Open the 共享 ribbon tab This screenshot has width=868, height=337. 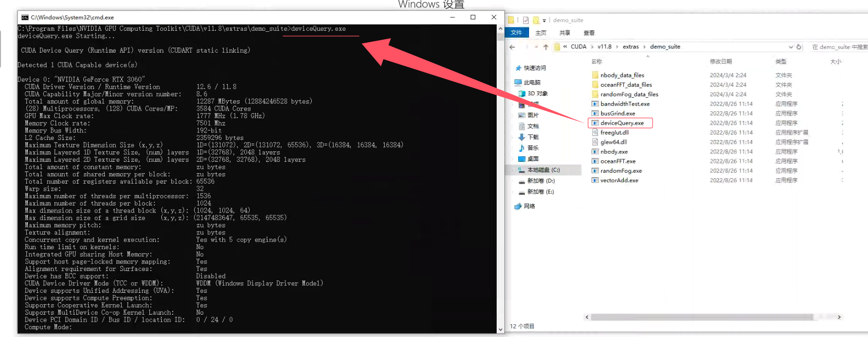point(565,33)
